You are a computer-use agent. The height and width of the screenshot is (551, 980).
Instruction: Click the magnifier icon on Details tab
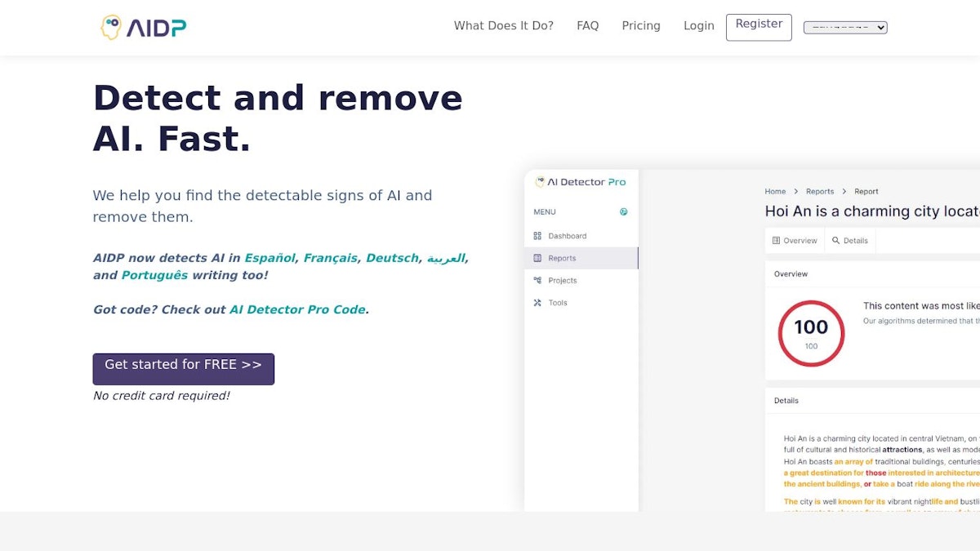tap(835, 241)
